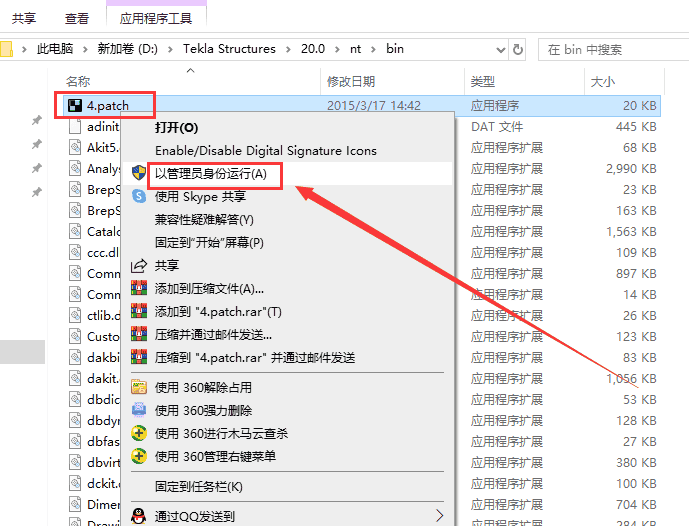Image resolution: width=689 pixels, height=526 pixels.
Task: Navigate to 此电脑 in breadcrumb
Action: coord(55,49)
